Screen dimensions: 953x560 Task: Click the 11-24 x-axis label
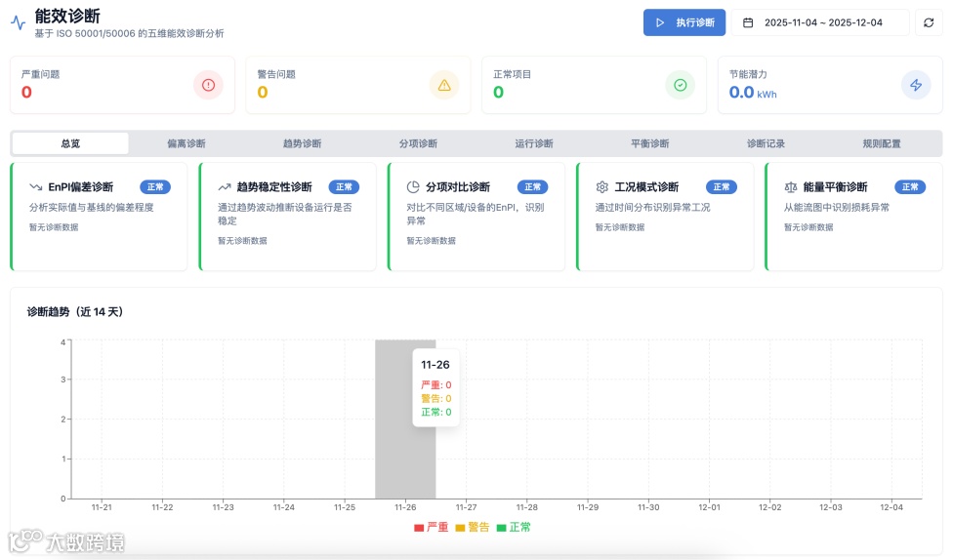pos(284,507)
